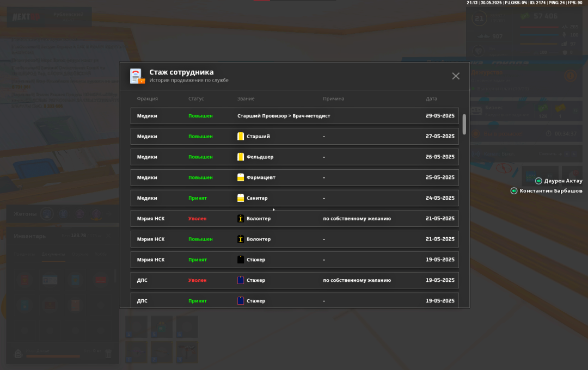Click the Фармацевт rank badge icon

pyautogui.click(x=241, y=177)
